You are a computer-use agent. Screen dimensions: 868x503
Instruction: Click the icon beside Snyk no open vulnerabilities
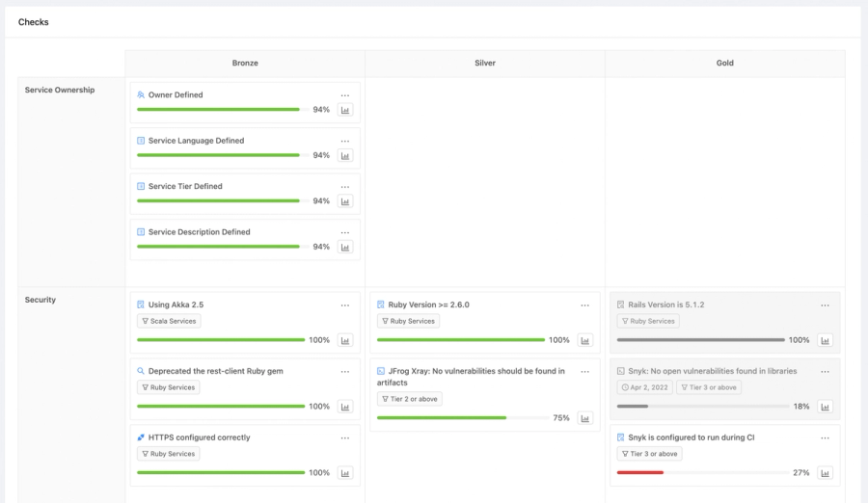point(620,371)
